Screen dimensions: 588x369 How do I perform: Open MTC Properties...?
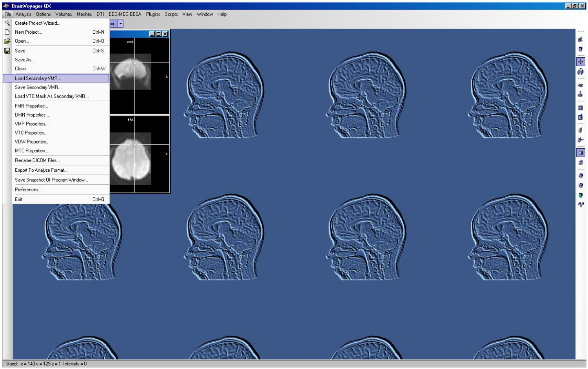pyautogui.click(x=56, y=151)
